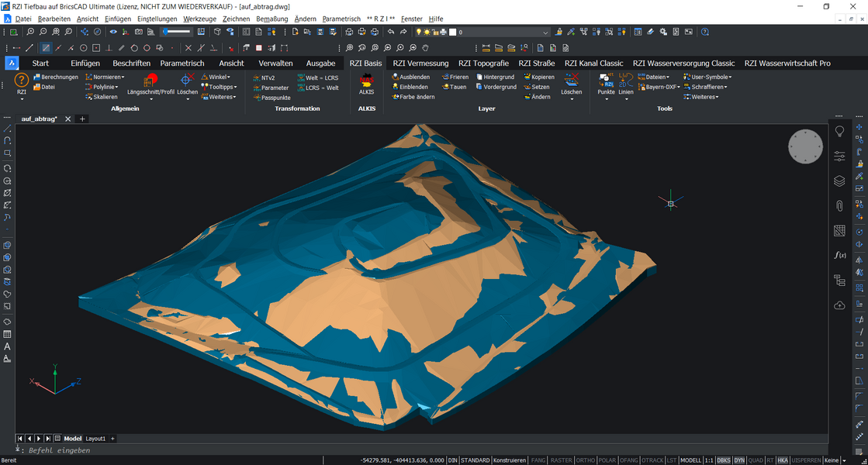Image resolution: width=868 pixels, height=465 pixels.
Task: Switch to the RZI Topografie ribbon tab
Action: point(483,63)
